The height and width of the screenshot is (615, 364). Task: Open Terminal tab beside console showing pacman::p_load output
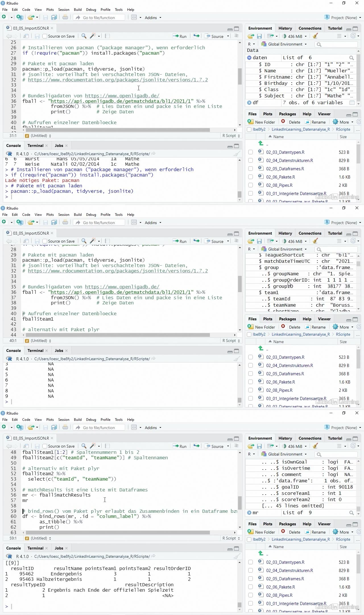tap(35, 145)
